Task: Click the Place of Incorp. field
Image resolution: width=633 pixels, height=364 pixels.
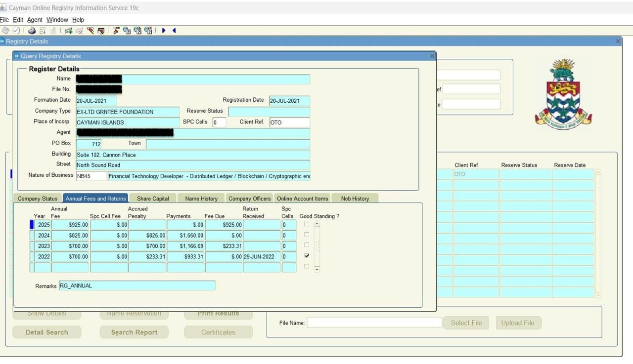Action: [x=128, y=122]
